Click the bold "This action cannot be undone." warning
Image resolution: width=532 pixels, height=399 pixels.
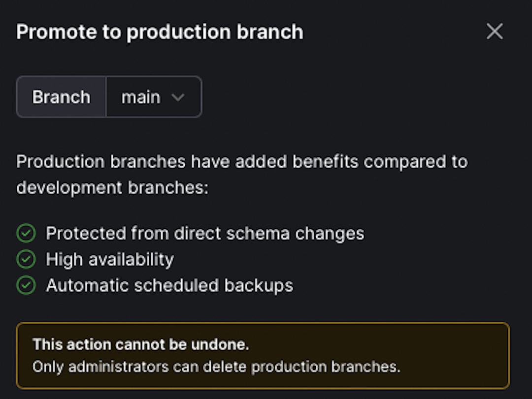point(141,344)
